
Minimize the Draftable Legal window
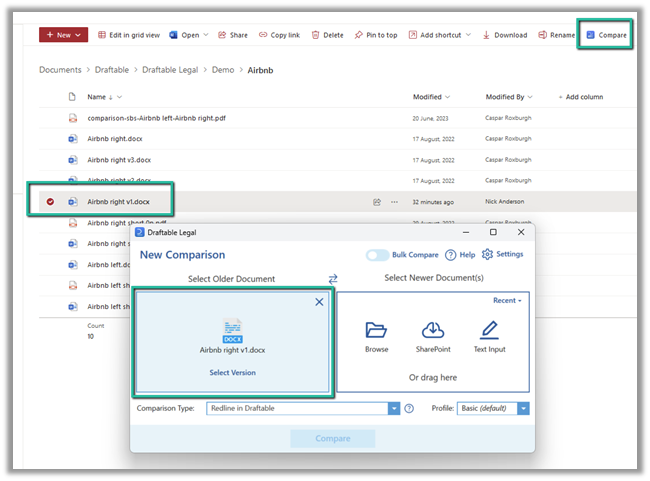[x=466, y=233]
